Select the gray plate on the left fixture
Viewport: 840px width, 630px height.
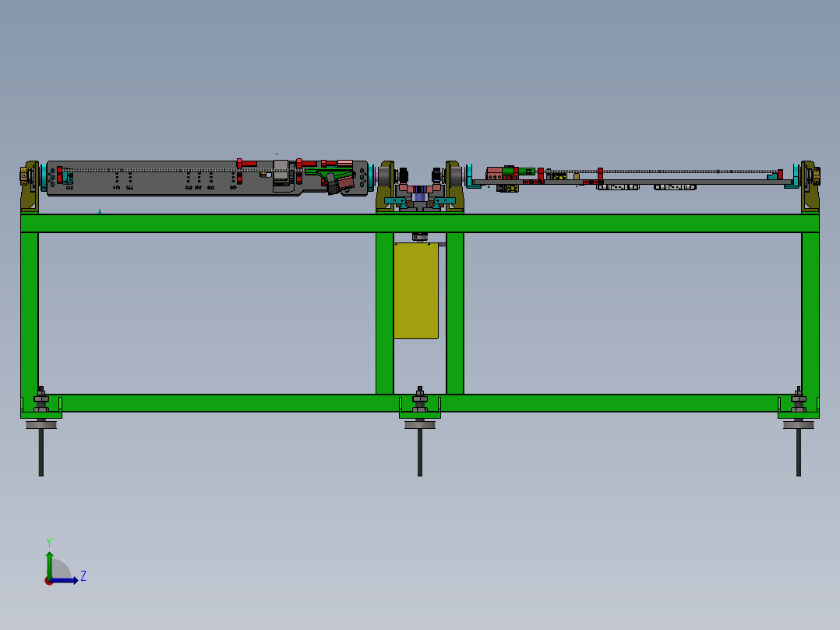(x=161, y=182)
